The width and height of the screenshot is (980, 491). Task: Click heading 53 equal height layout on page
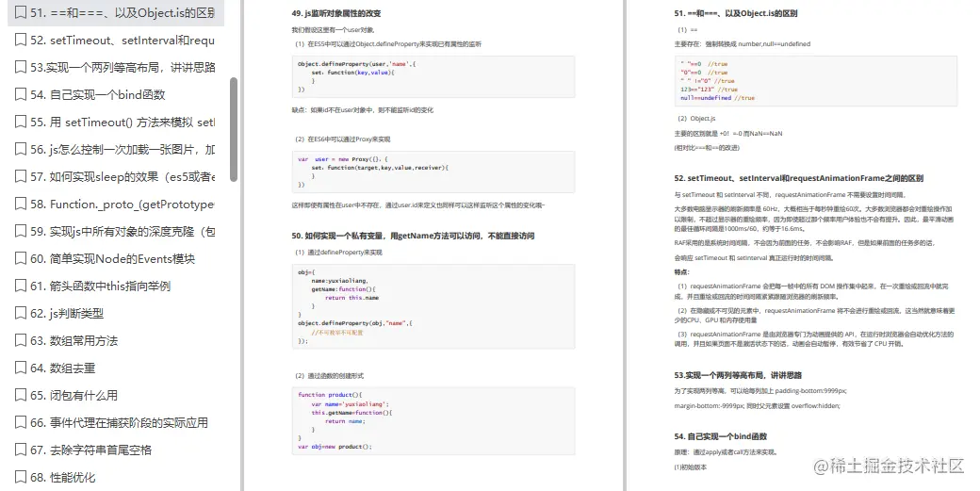[738, 375]
